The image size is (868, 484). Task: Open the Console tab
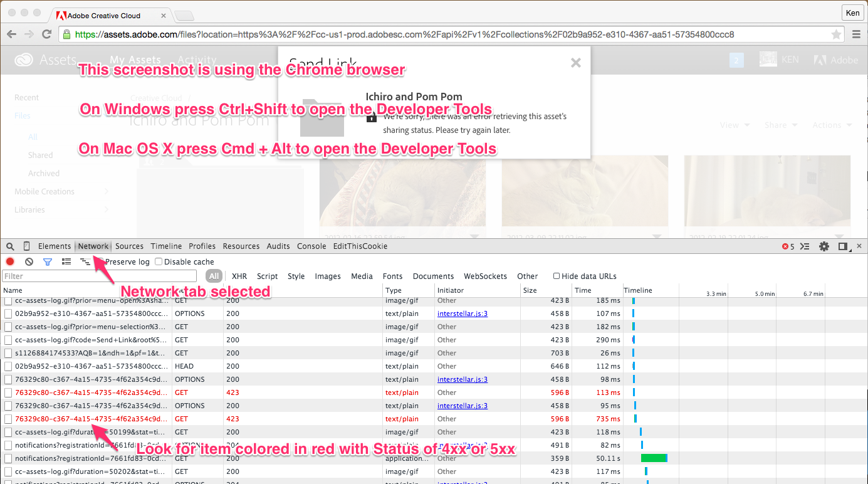311,246
